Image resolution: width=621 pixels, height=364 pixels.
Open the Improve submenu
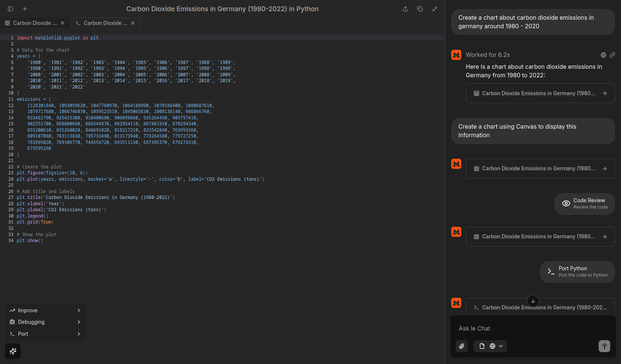coord(45,310)
